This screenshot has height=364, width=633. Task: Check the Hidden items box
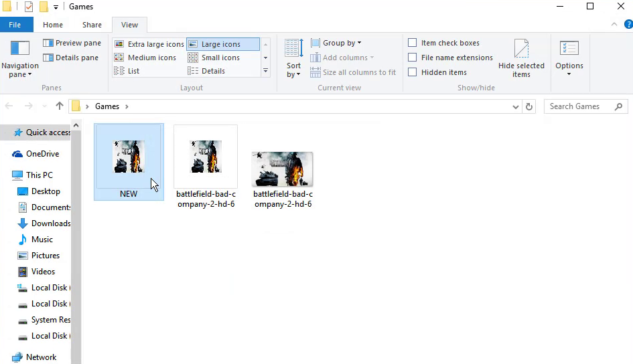(413, 72)
